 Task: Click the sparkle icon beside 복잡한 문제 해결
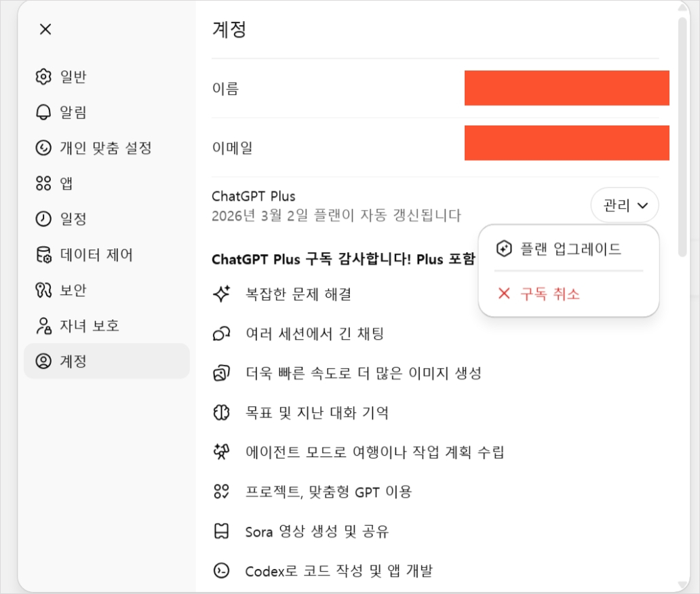[222, 294]
